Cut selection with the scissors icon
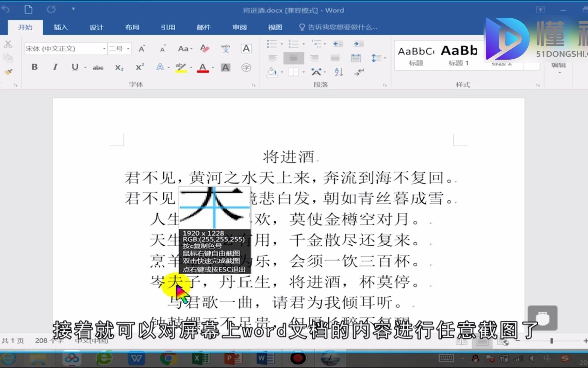The width and height of the screenshot is (588, 368). (8, 44)
